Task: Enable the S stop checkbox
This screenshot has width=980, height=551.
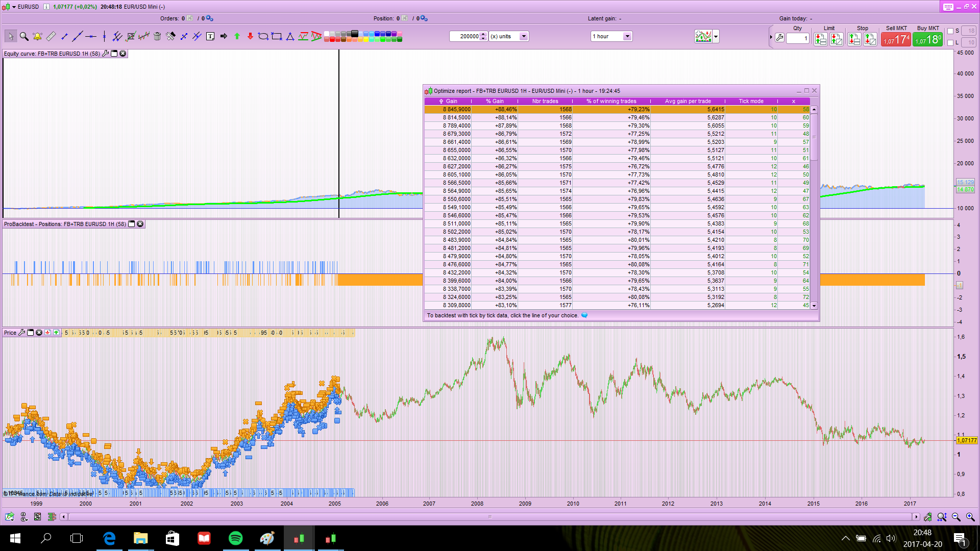Action: [x=950, y=31]
